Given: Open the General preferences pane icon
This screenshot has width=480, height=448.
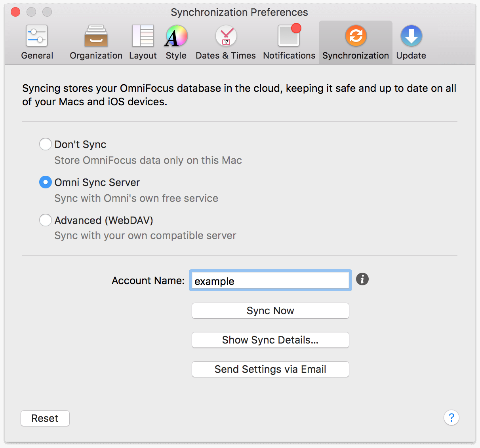Looking at the screenshot, I should (x=37, y=36).
